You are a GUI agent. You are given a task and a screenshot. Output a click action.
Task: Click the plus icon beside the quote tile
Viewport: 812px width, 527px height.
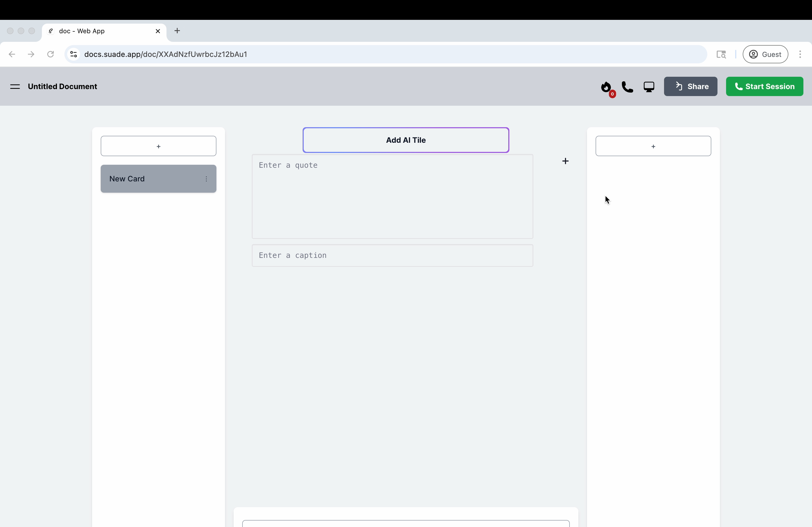click(565, 161)
